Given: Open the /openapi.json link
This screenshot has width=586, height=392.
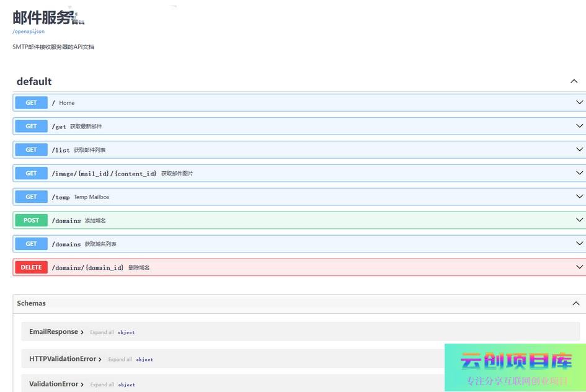Looking at the screenshot, I should pos(29,31).
